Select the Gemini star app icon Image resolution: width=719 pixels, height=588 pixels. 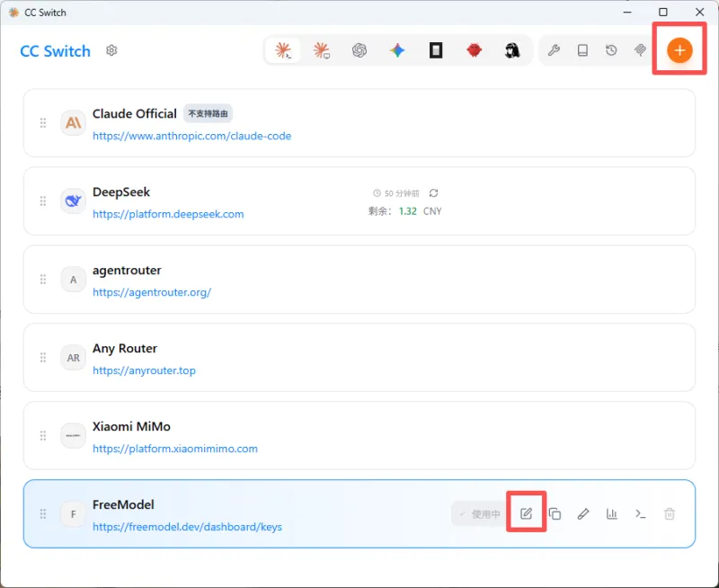[x=397, y=50]
